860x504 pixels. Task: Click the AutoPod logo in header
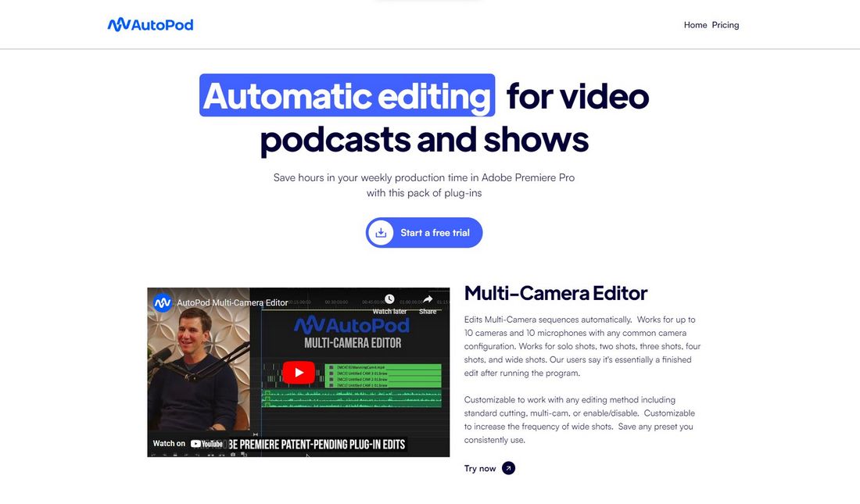150,25
